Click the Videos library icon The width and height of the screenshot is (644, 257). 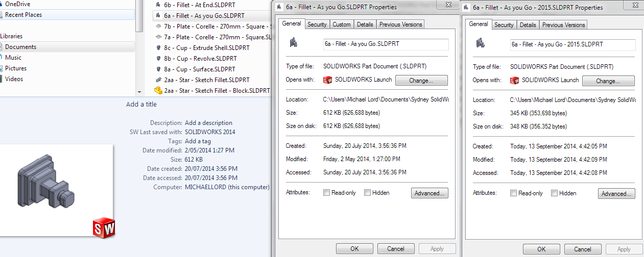pos(2,79)
